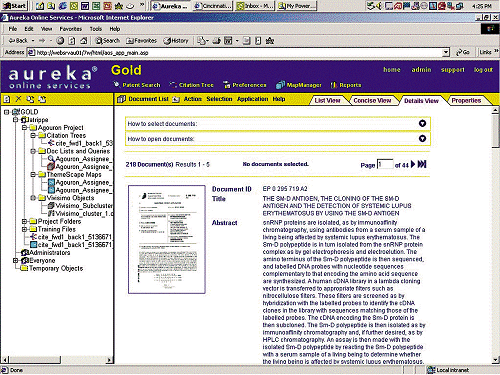Open the Application menu
500x375 pixels.
[x=252, y=99]
